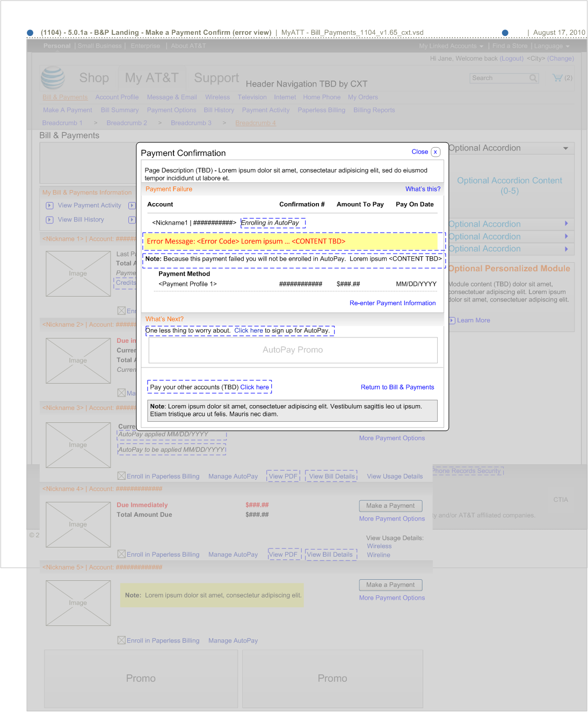Click the Small Business top link
Screen dimensions: 588x713
click(99, 46)
